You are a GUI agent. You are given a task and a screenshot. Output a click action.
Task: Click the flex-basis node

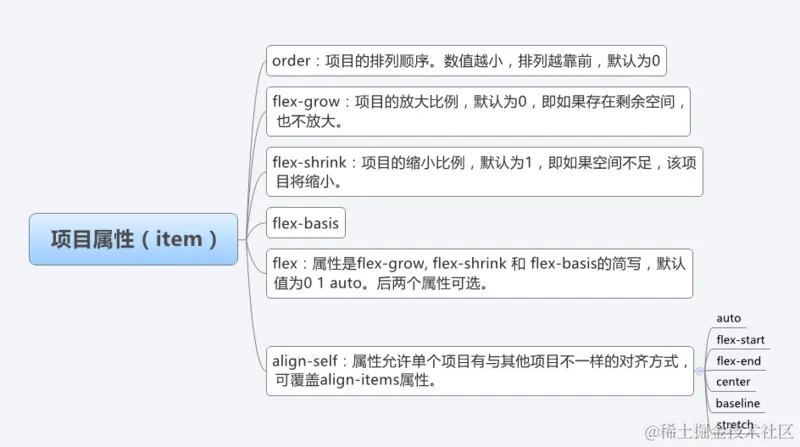click(x=306, y=223)
